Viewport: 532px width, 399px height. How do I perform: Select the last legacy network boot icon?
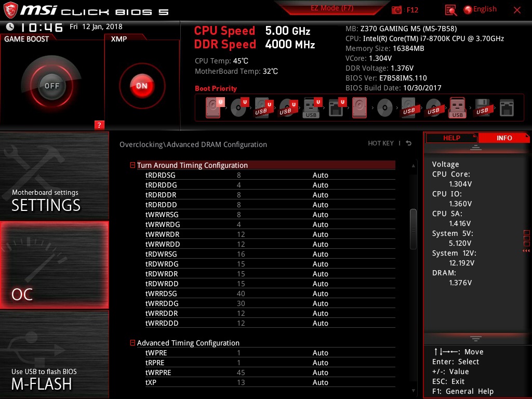tap(507, 108)
